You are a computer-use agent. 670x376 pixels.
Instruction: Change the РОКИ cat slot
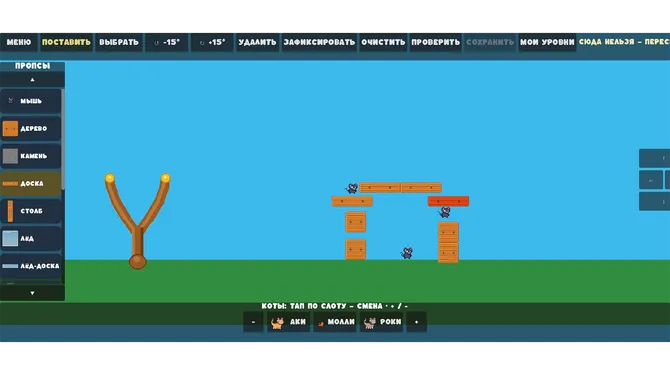click(382, 322)
